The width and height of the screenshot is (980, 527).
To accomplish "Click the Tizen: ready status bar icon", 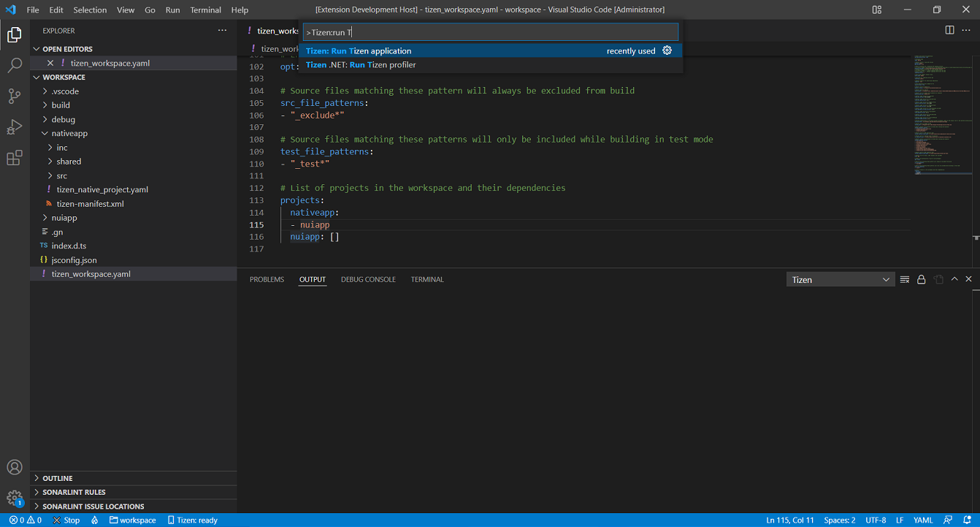I will click(x=192, y=520).
